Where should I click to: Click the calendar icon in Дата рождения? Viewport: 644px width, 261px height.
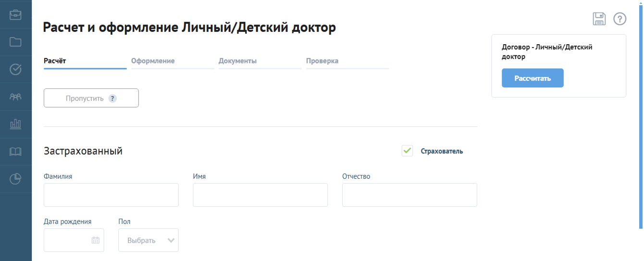[96, 240]
